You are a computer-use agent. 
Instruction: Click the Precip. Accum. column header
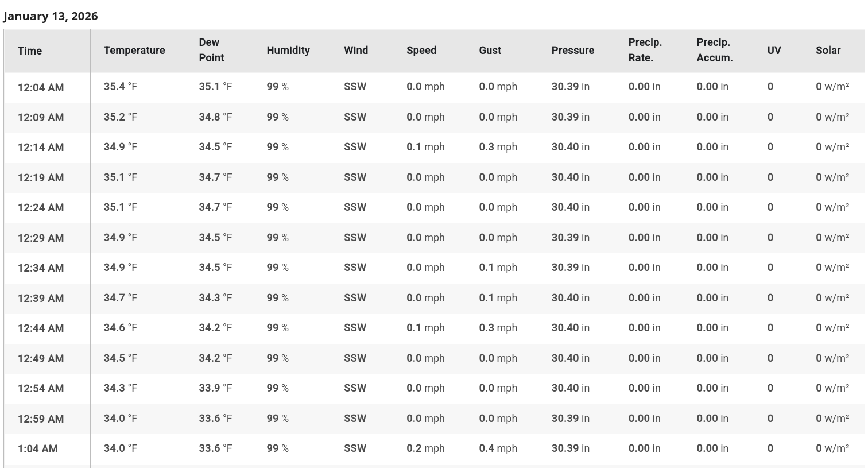coord(715,51)
